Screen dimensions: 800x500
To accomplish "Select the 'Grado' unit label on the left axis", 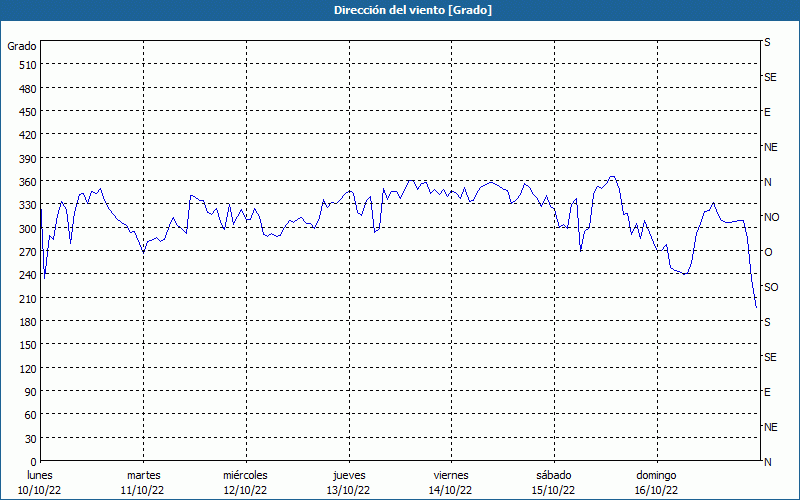I will click(22, 46).
